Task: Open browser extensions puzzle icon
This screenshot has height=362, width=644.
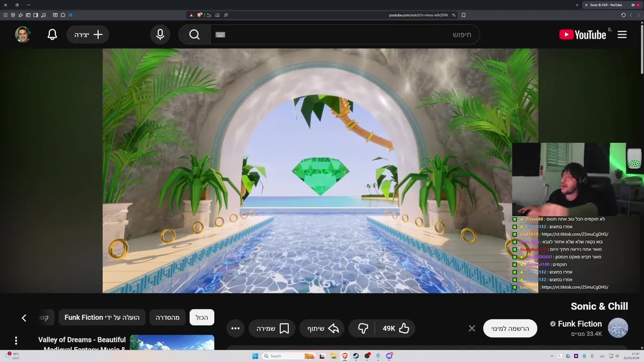Action: click(63, 15)
